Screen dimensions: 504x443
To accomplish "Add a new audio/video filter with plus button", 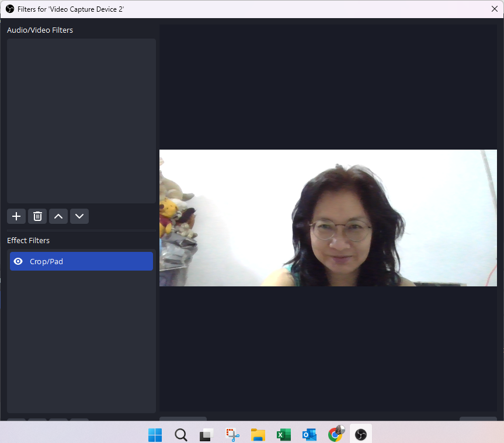I will [x=16, y=216].
